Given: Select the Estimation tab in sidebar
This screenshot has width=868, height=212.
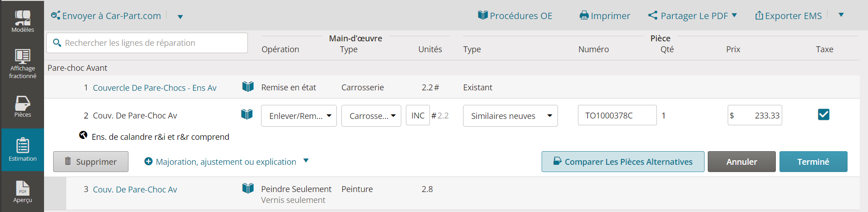Looking at the screenshot, I should pos(22,150).
